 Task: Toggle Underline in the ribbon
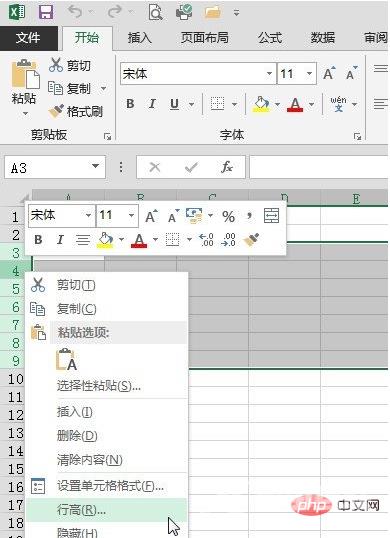(174, 104)
